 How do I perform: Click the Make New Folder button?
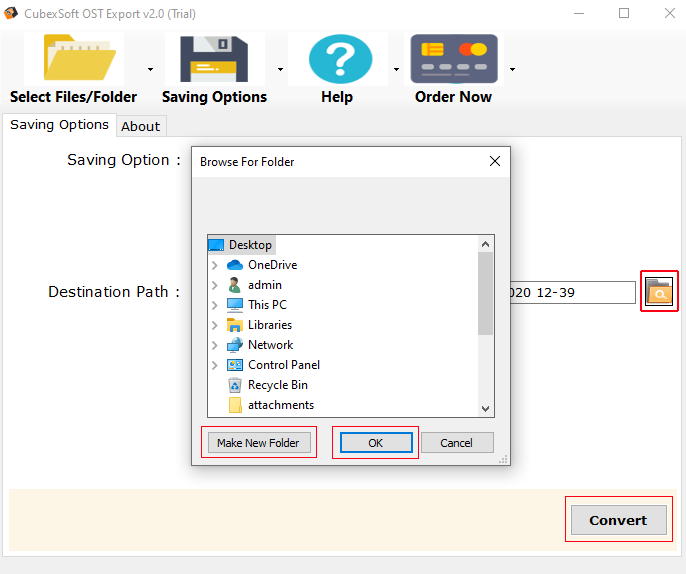[259, 443]
